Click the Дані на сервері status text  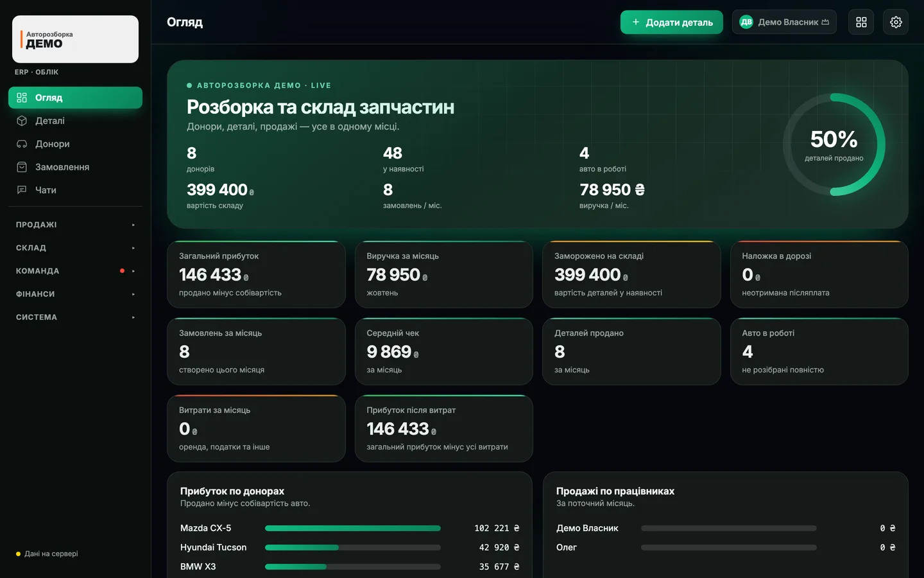pyautogui.click(x=51, y=554)
